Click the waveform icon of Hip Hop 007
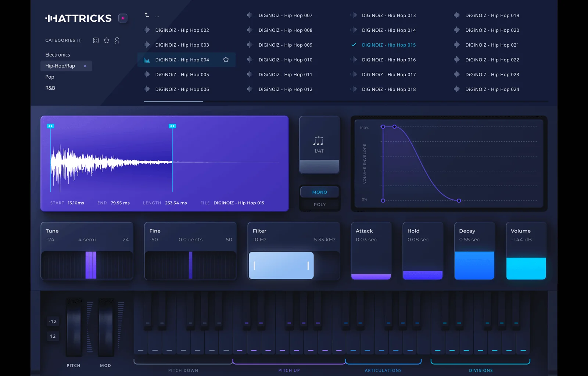The width and height of the screenshot is (588, 376). (x=250, y=15)
